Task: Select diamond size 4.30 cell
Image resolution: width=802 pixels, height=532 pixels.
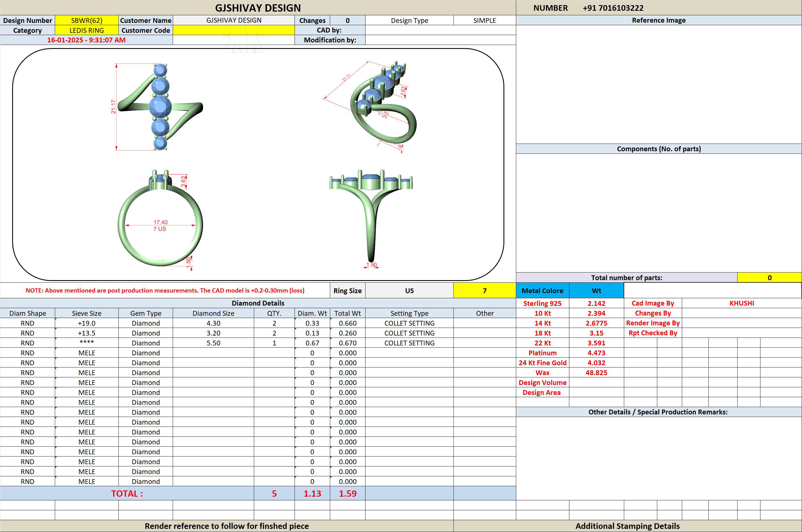Action: click(213, 323)
